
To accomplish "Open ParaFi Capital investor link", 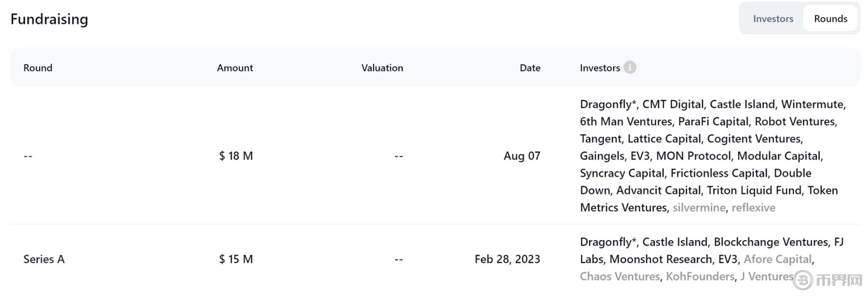I will coord(713,121).
